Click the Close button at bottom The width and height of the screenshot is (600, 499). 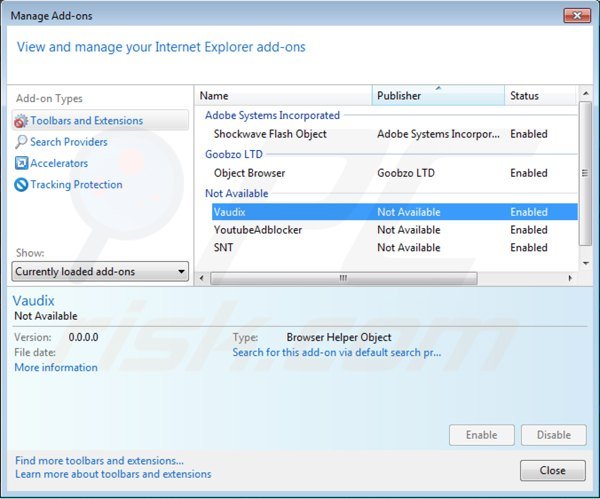553,470
